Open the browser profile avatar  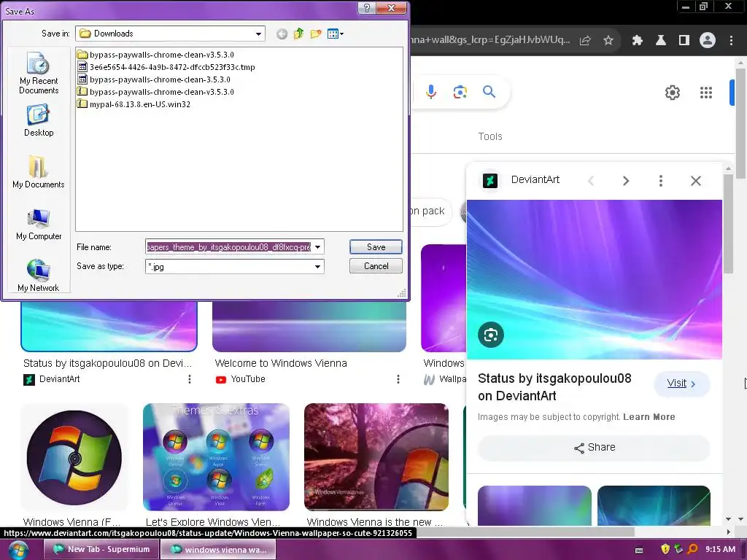click(708, 41)
